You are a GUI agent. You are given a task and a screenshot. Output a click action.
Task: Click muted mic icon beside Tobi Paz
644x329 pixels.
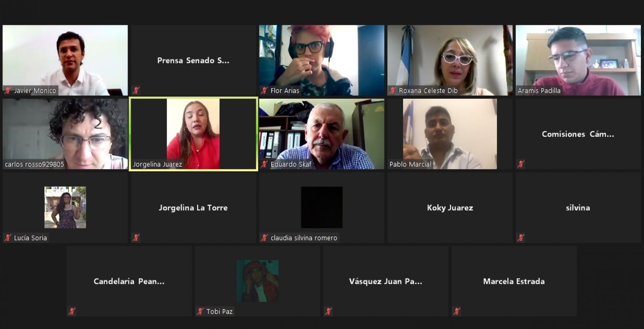pyautogui.click(x=200, y=311)
